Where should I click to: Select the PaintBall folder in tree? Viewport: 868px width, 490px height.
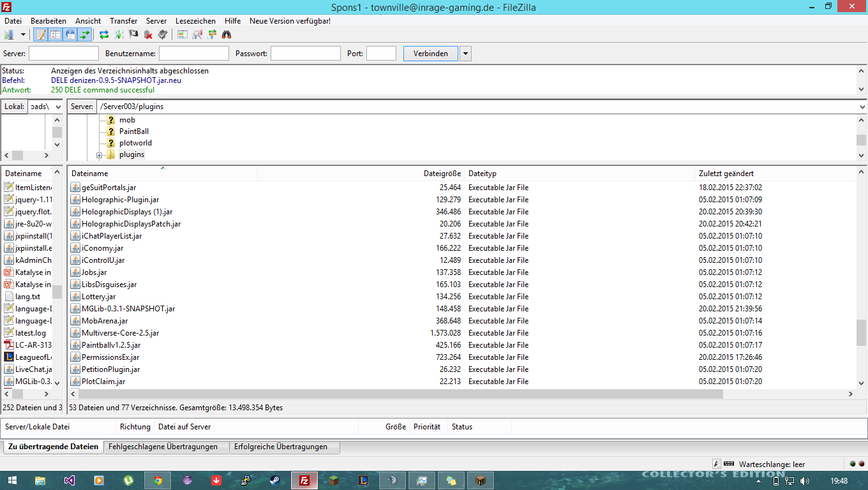[134, 131]
